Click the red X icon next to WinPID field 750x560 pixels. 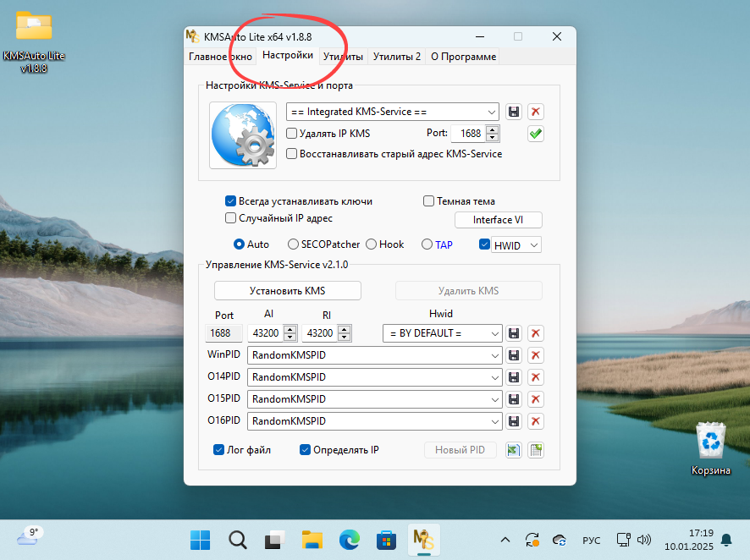[535, 355]
